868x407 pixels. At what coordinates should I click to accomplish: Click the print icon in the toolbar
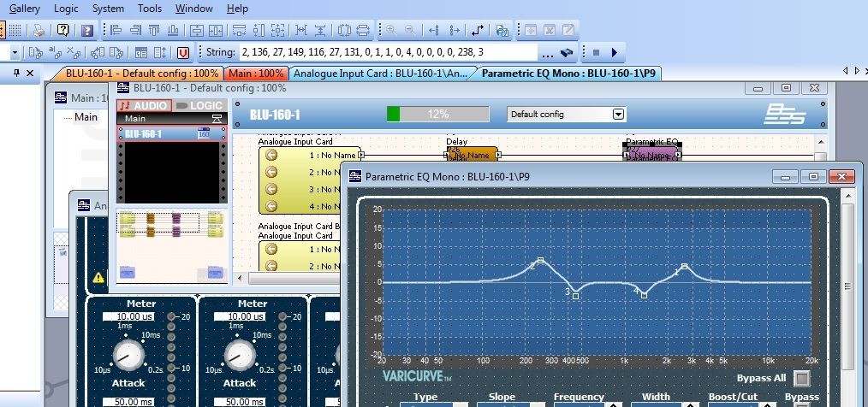pos(39,30)
